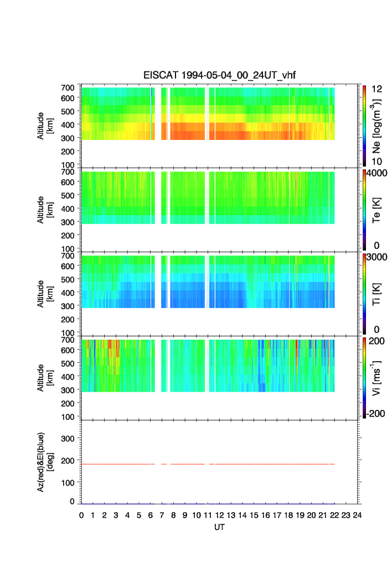Click the Vi velocity color bar

[x=364, y=378]
